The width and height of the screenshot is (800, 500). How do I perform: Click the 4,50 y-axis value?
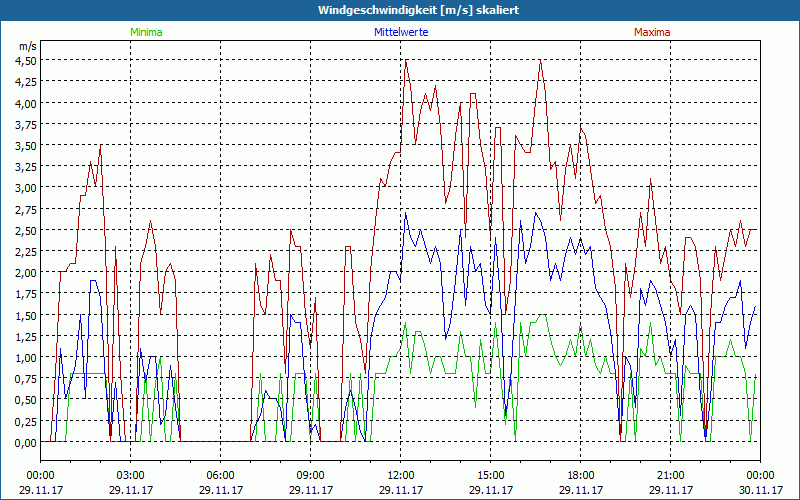point(26,60)
